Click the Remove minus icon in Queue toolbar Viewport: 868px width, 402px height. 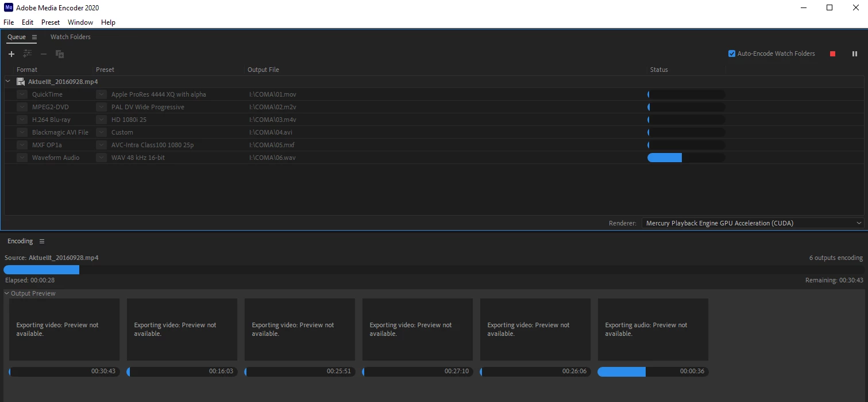pyautogui.click(x=44, y=54)
